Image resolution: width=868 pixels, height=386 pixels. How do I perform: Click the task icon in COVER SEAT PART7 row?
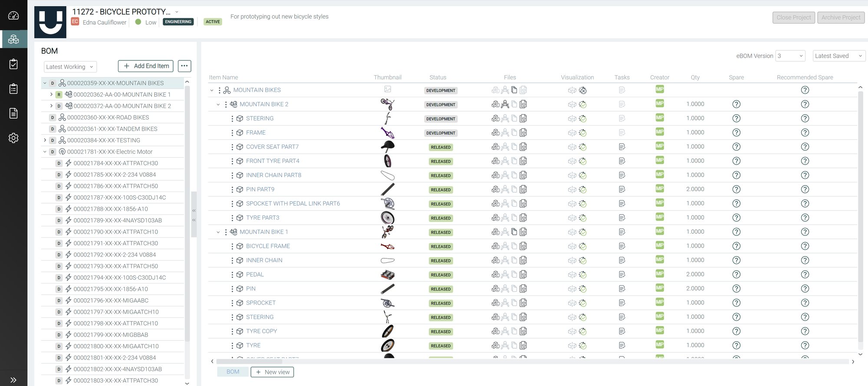[x=622, y=147]
